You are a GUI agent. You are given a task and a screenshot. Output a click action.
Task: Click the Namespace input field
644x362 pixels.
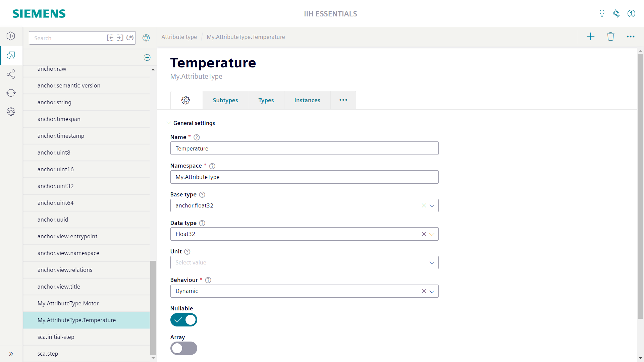point(304,177)
